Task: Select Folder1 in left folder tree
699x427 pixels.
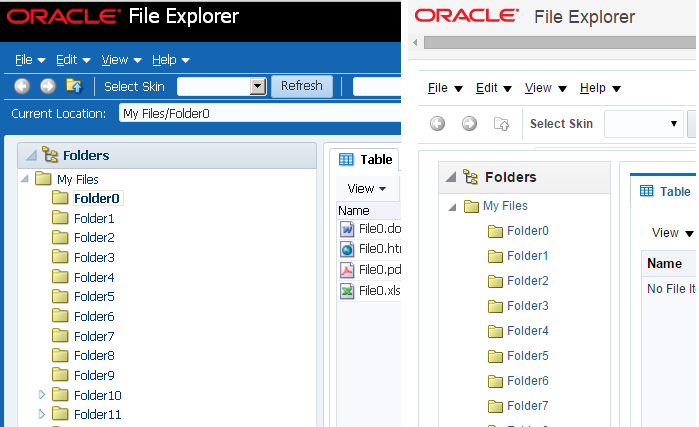Action: 94,218
